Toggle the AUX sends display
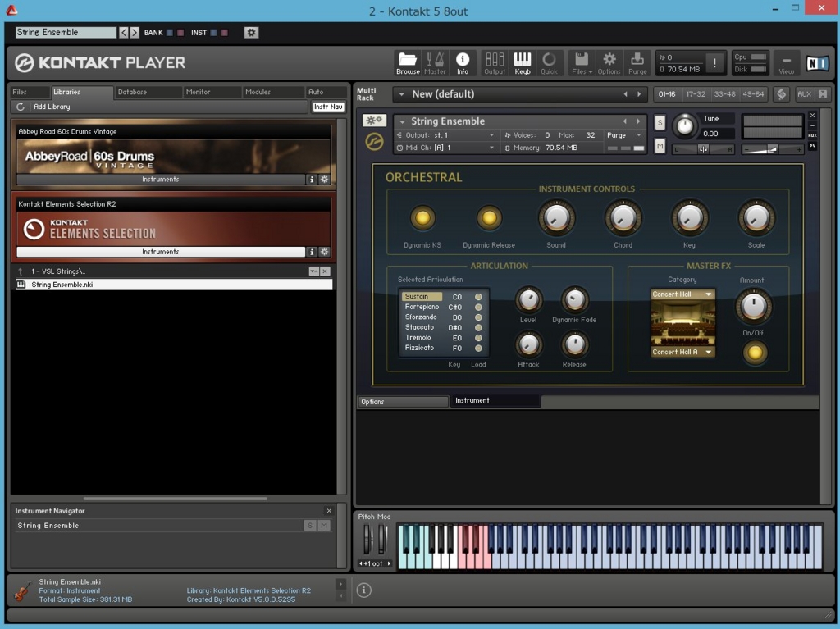 click(x=804, y=94)
